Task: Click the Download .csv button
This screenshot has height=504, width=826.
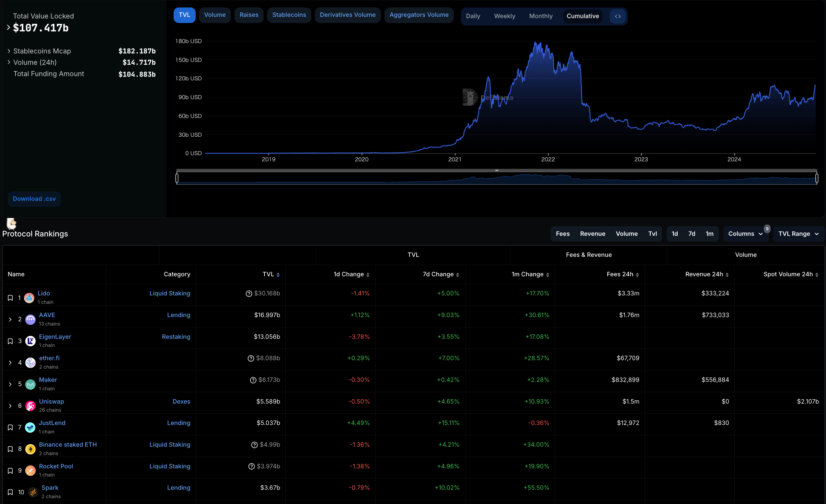Action: click(34, 199)
